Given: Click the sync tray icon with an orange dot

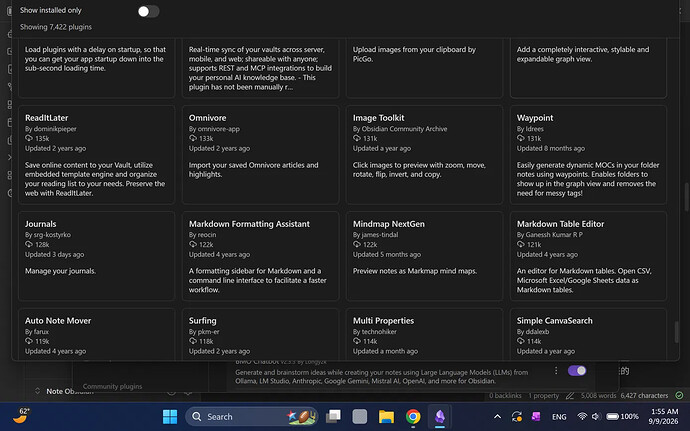Looking at the screenshot, I should click(517, 416).
